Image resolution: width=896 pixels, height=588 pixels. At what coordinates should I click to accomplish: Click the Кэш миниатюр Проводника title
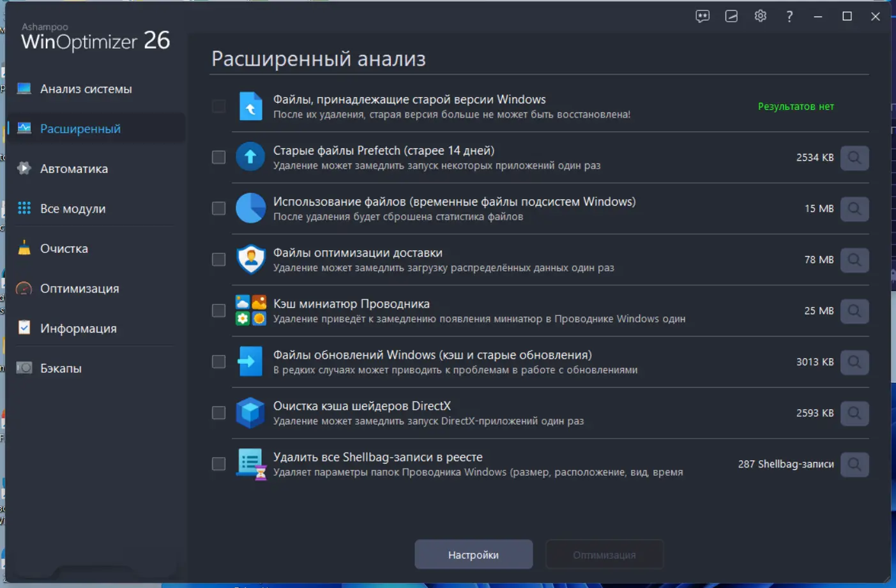coord(351,304)
